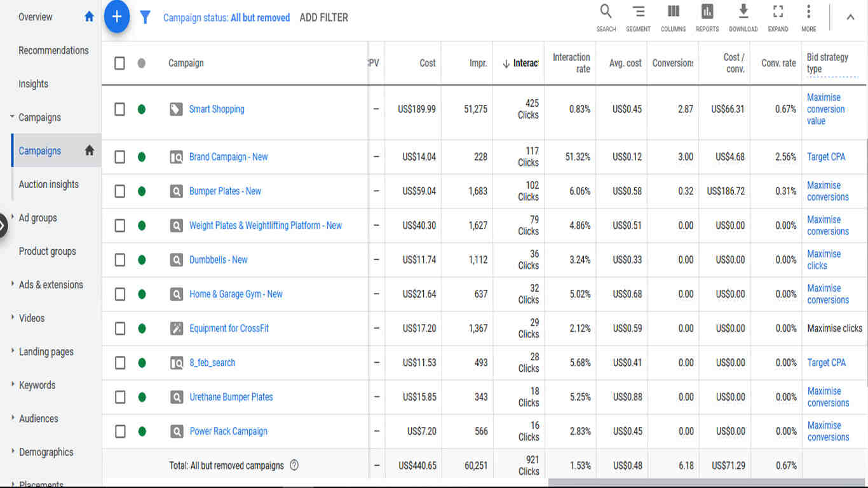868x488 pixels.
Task: Open the Smart Shopping campaign link
Action: pyautogui.click(x=217, y=109)
